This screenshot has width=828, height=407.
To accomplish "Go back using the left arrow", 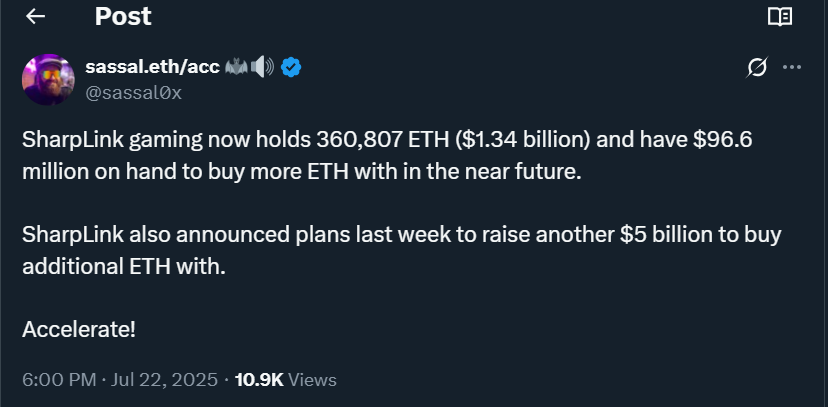I will [x=35, y=16].
